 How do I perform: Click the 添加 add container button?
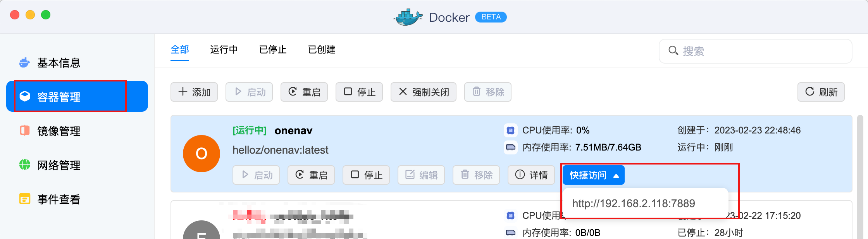[194, 92]
